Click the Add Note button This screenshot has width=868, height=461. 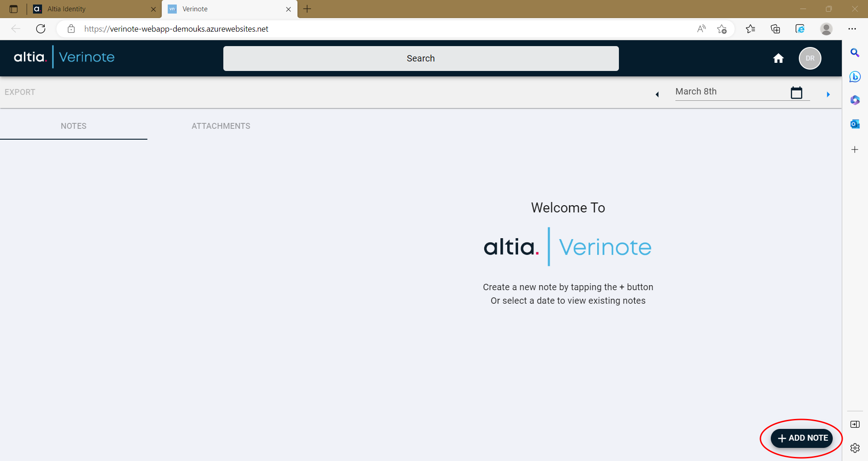tap(802, 438)
